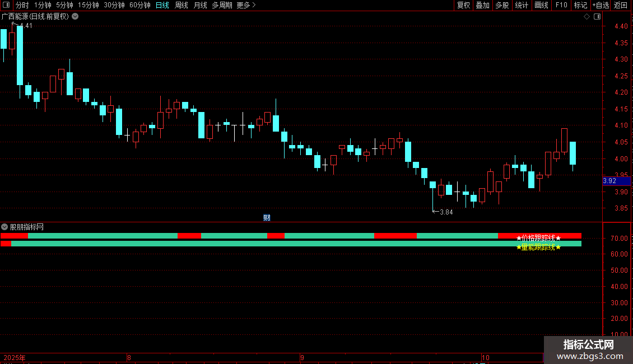633x364 pixels.
Task: Open the 画线 drawing tools
Action: (x=541, y=5)
